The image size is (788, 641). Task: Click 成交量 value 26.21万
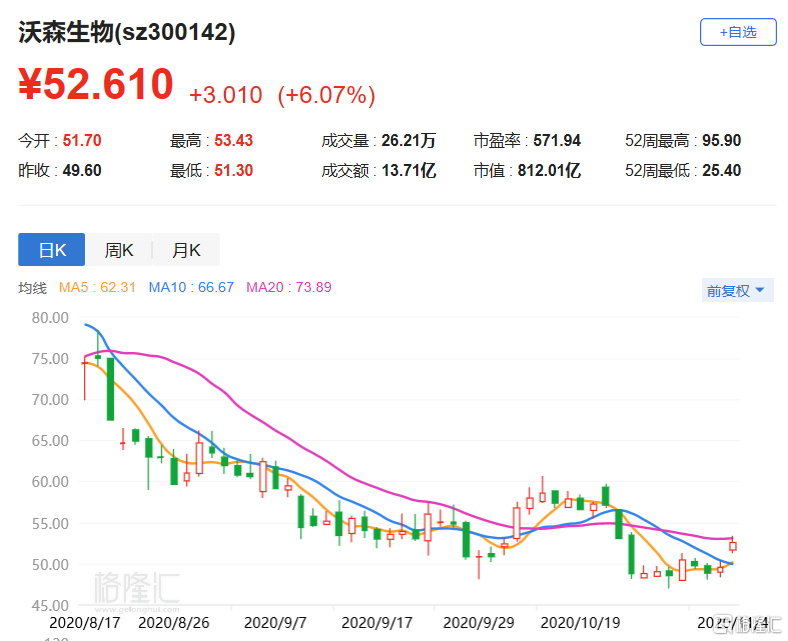click(409, 140)
